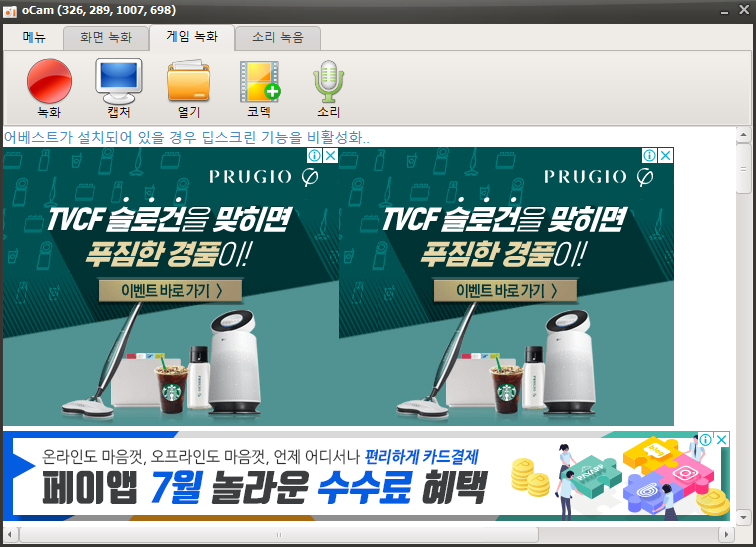Click the horizontal scrollbar left arrow

coord(11,534)
